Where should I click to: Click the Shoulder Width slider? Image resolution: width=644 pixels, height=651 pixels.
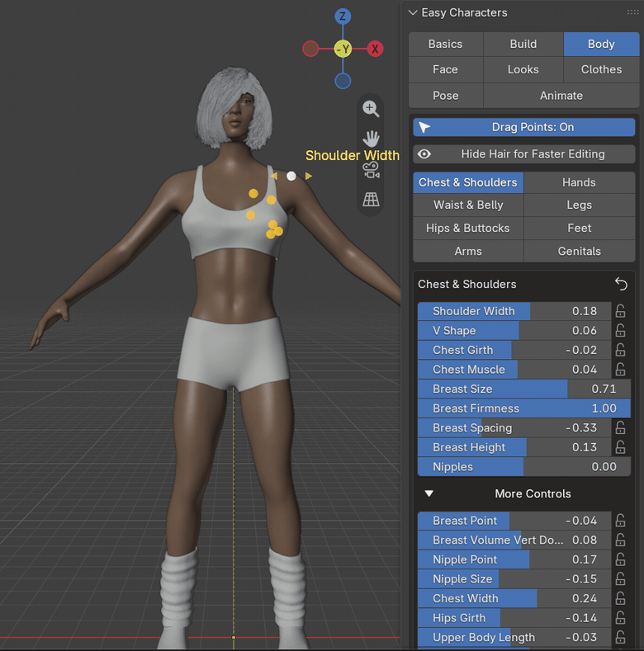tap(514, 311)
